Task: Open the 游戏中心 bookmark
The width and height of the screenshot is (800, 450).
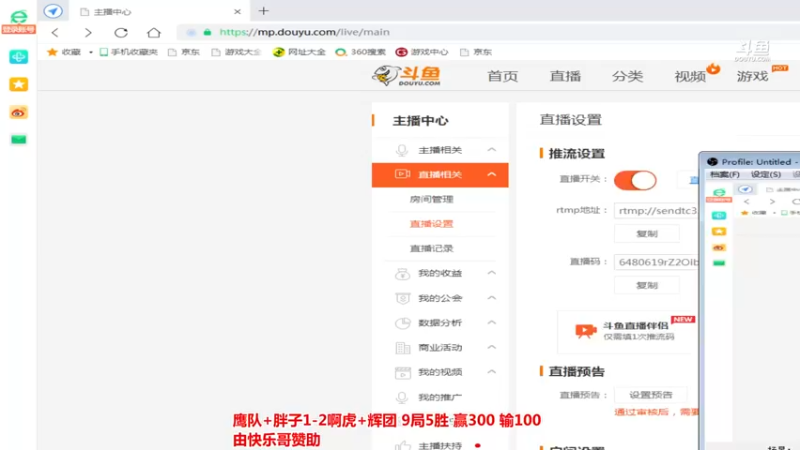Action: point(422,52)
